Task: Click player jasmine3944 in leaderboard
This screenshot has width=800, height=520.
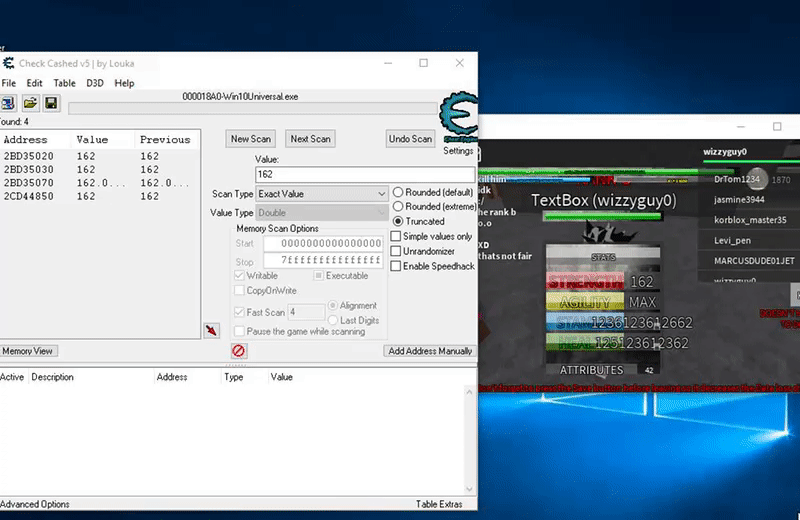Action: (739, 200)
